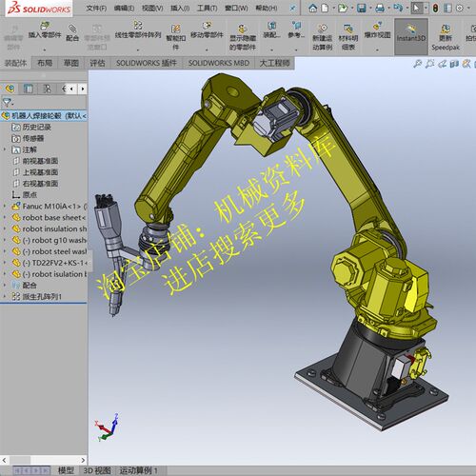This screenshot has width=476, height=476.
Task: Toggle the Instant3D button
Action: pos(411,36)
